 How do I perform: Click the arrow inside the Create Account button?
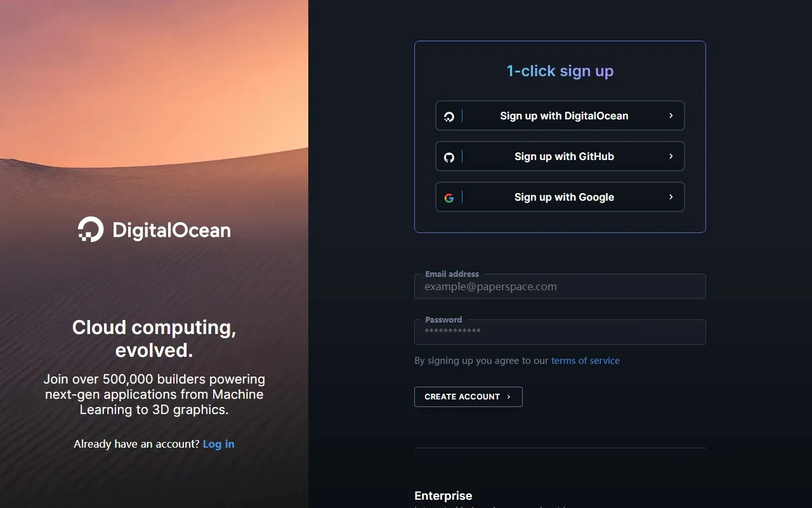click(508, 397)
